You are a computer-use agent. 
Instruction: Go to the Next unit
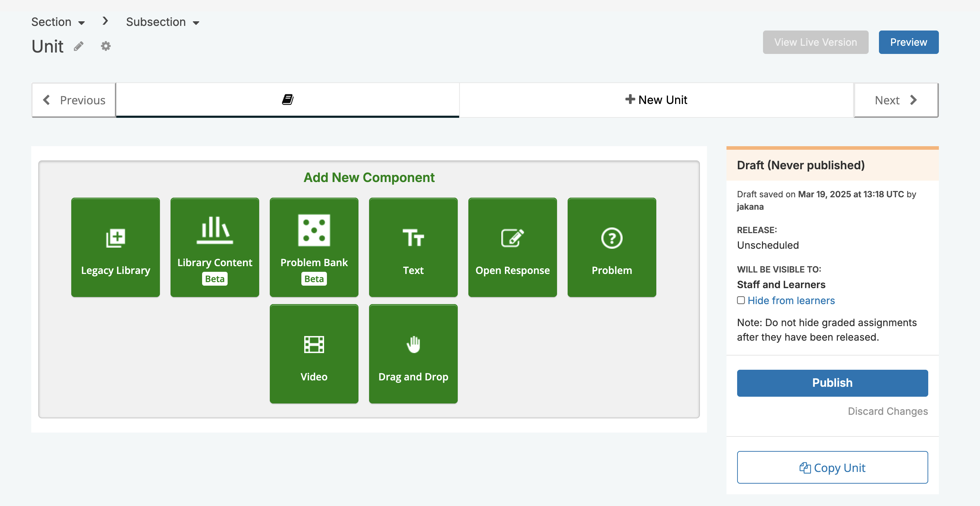point(896,100)
